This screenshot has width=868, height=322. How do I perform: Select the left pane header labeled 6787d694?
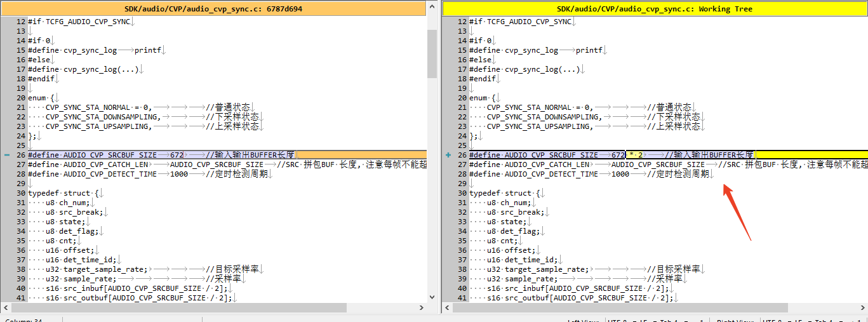(213, 9)
